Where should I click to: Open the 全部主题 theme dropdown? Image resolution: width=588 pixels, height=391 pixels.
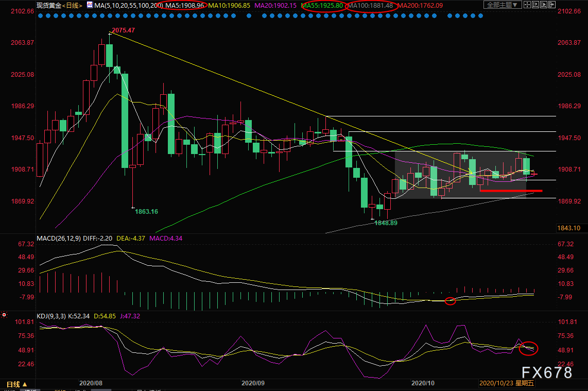pyautogui.click(x=502, y=5)
